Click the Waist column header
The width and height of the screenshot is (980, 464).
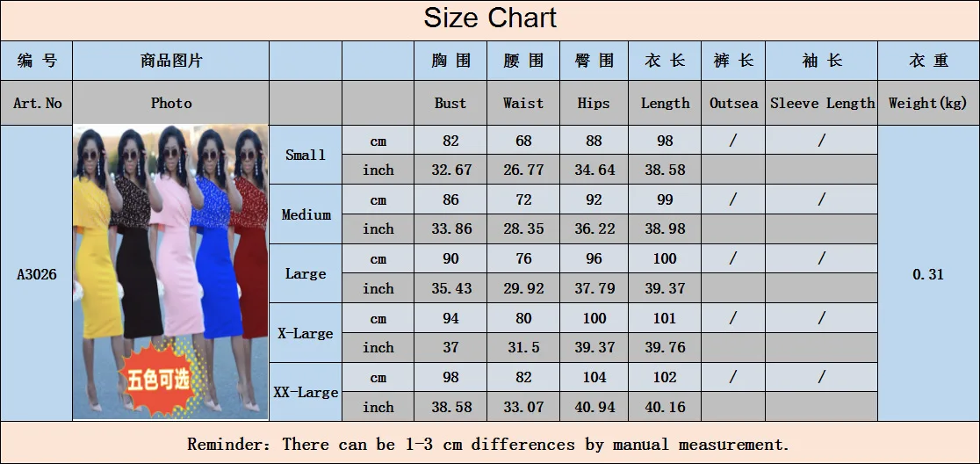click(523, 103)
